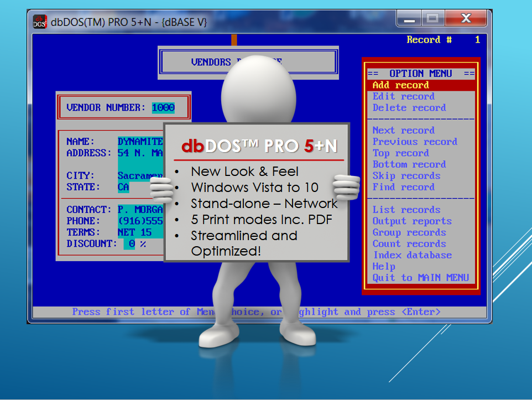Screen dimensions: 532x400
Task: Go to Next record
Action: (403, 131)
